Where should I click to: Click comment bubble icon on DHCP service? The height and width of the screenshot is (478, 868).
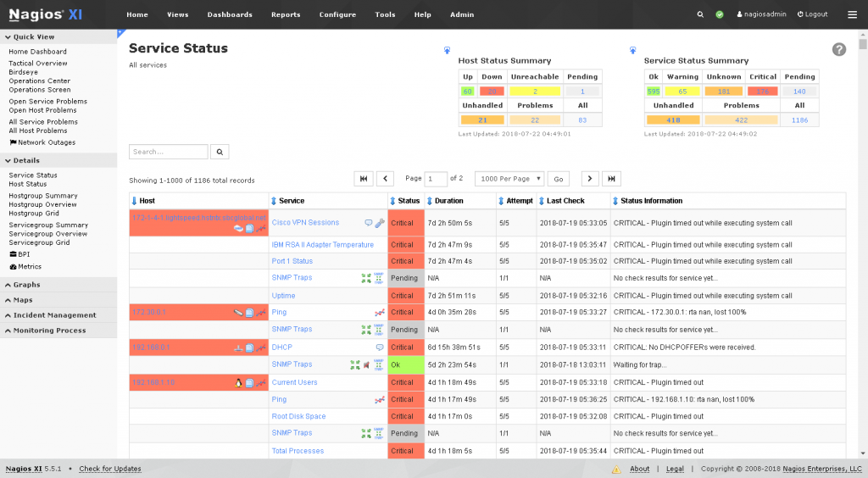click(x=380, y=347)
